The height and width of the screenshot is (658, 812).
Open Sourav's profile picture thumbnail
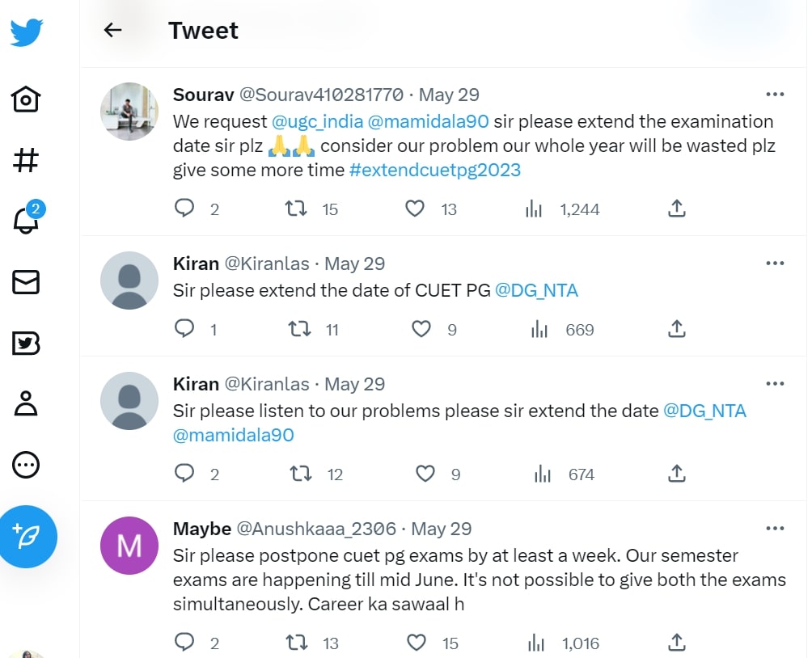point(129,112)
